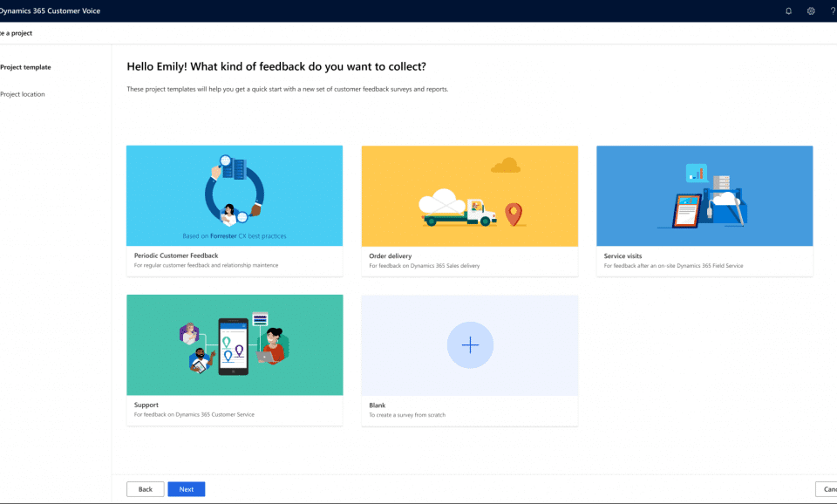The image size is (837, 504).
Task: Choose the Support template title
Action: (146, 405)
